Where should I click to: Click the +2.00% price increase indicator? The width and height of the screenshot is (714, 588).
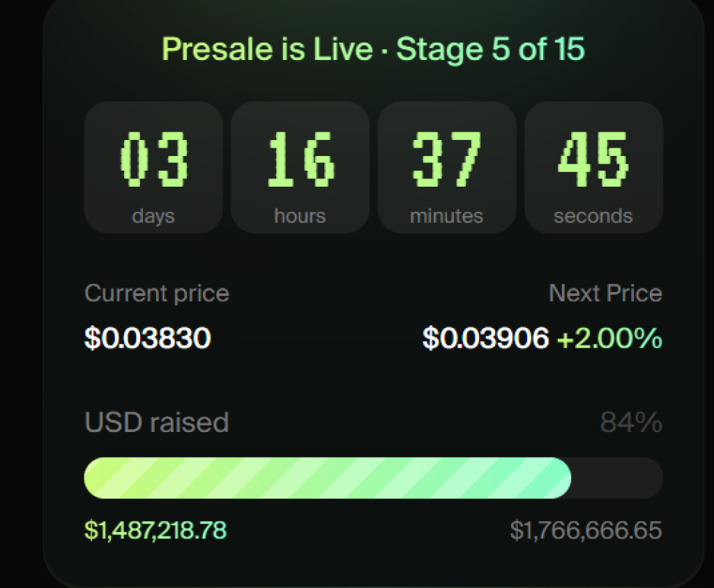[609, 339]
